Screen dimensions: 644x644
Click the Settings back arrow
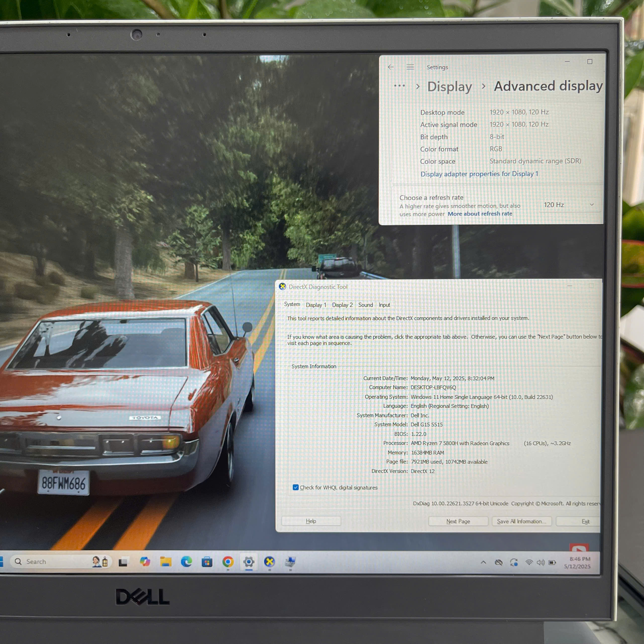pyautogui.click(x=391, y=67)
